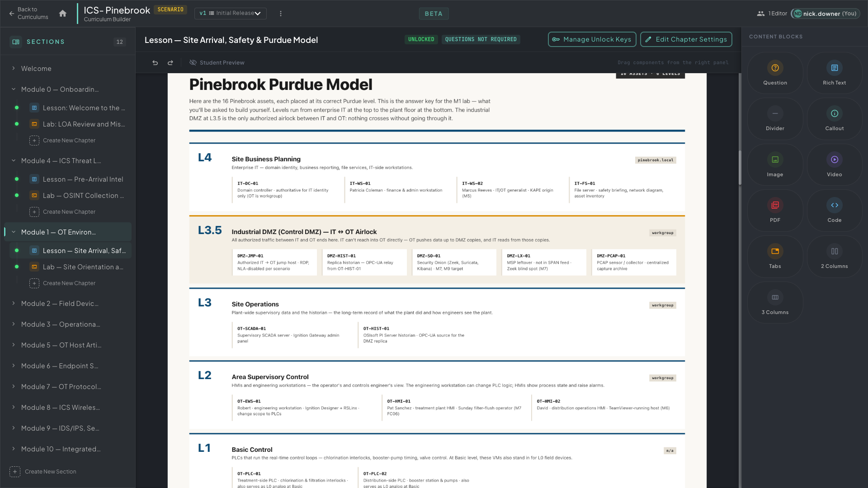Click the BETA badge
868x488 pixels.
point(434,14)
